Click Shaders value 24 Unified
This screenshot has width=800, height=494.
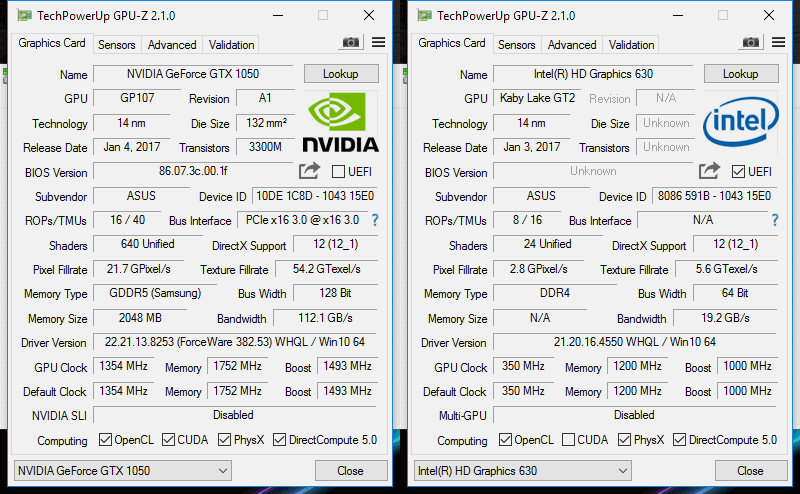pos(548,244)
